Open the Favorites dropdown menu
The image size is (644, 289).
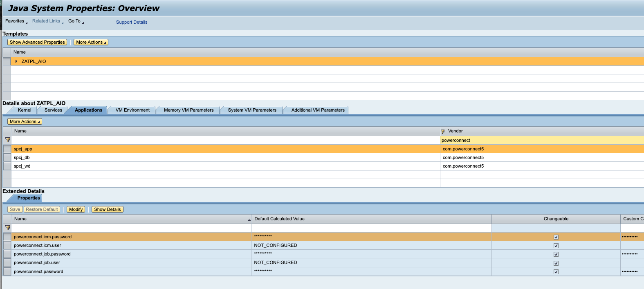pyautogui.click(x=16, y=21)
